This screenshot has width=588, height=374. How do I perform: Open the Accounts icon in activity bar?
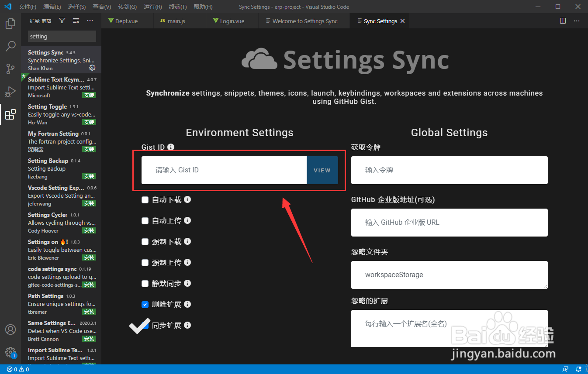click(x=10, y=329)
